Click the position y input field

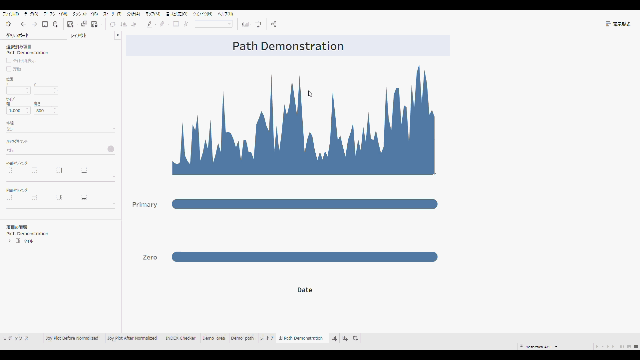click(x=45, y=90)
